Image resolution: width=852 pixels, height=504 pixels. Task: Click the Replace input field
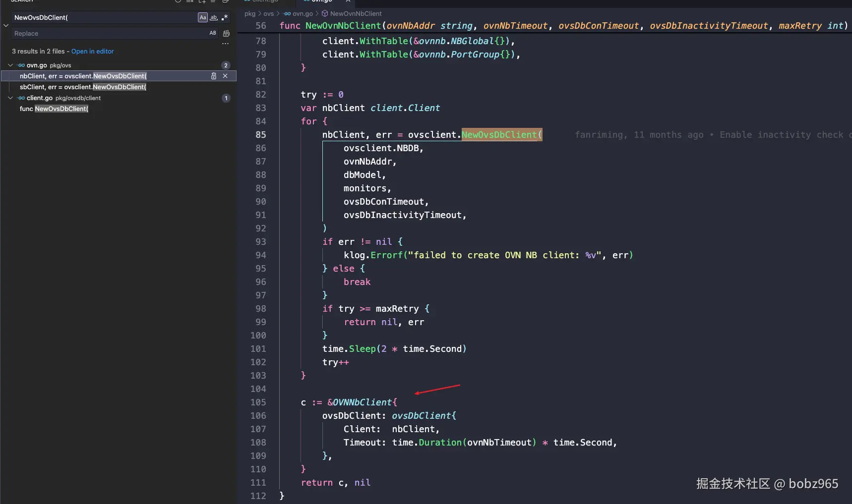point(109,33)
